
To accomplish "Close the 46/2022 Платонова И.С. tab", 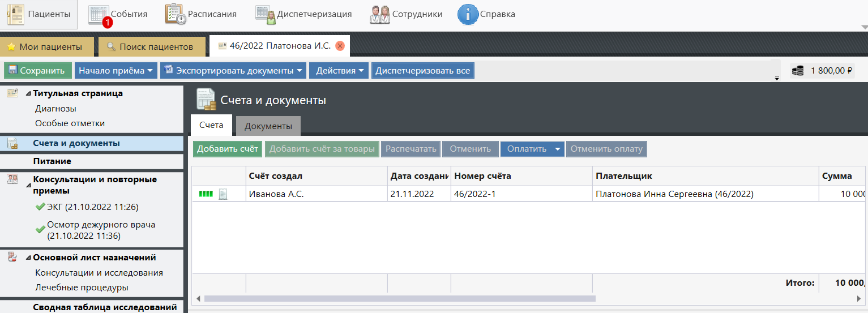I will [x=340, y=46].
